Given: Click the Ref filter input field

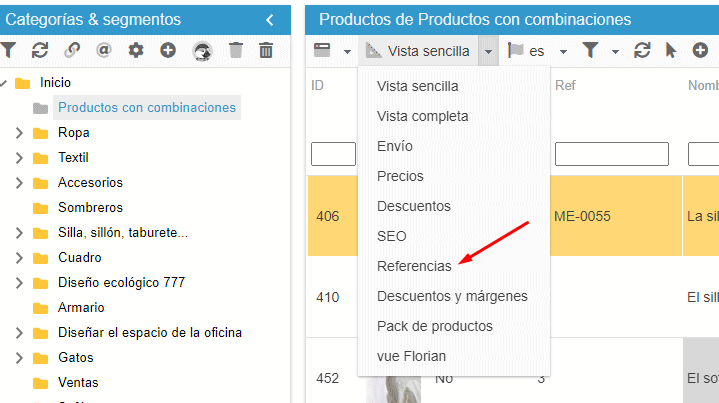Looking at the screenshot, I should point(611,154).
